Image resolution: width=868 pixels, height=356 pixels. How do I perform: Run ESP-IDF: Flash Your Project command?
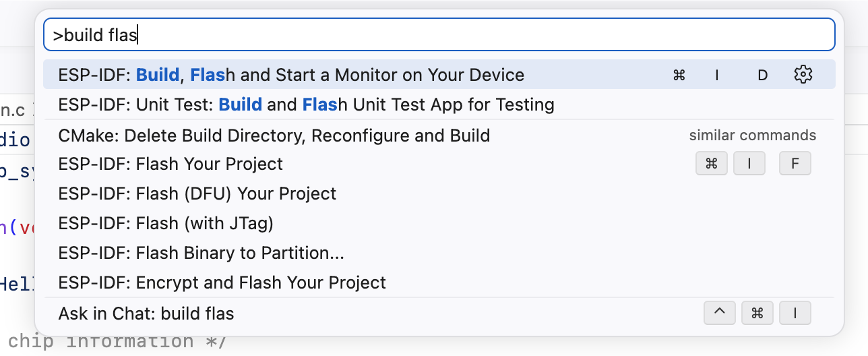(x=170, y=164)
